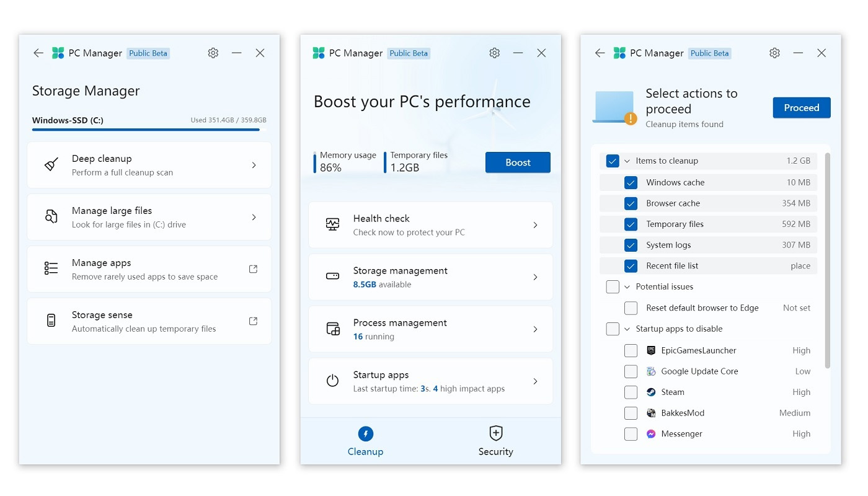
Task: Click the Memory usage 86% indicator
Action: pos(346,162)
